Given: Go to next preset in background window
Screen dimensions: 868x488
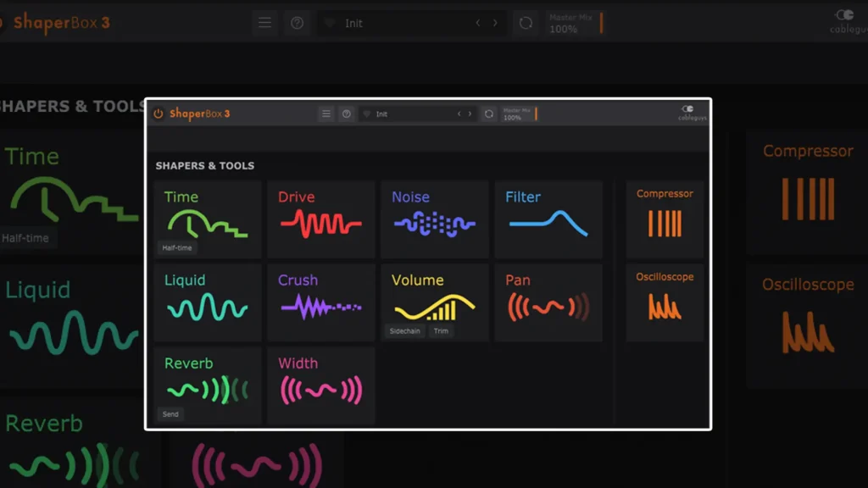Looking at the screenshot, I should tap(495, 23).
